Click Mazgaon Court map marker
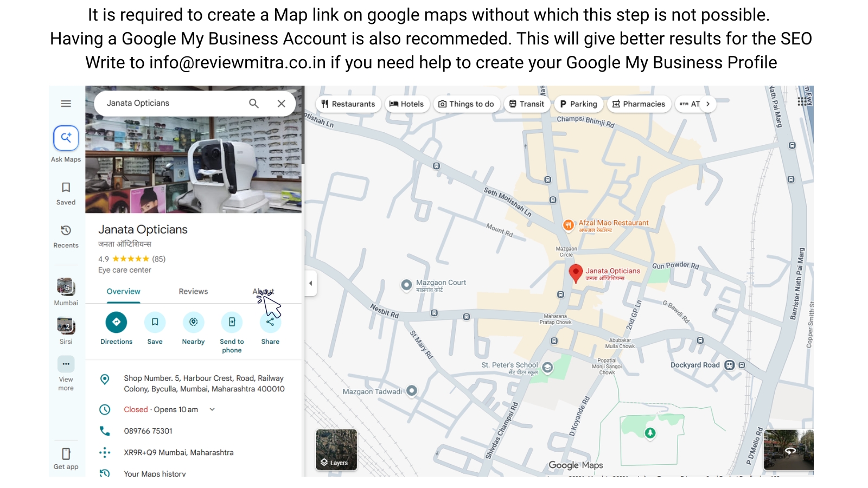This screenshot has width=868, height=488. pos(406,285)
